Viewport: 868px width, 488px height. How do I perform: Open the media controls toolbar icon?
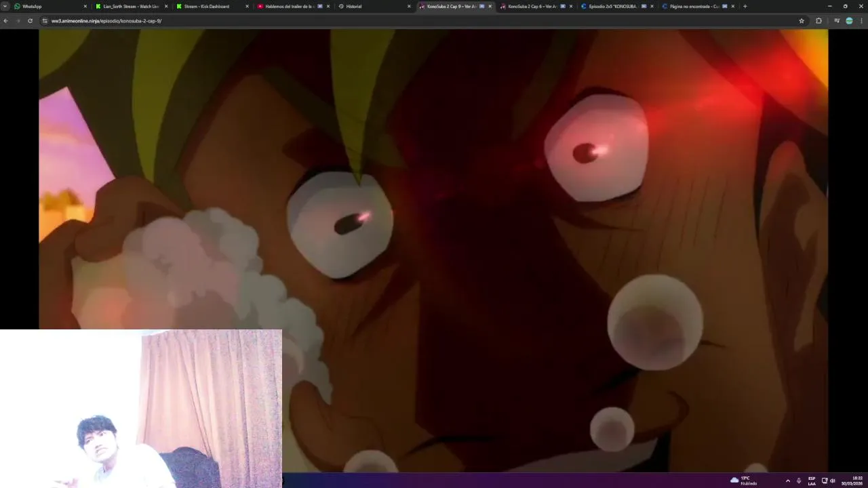(837, 21)
